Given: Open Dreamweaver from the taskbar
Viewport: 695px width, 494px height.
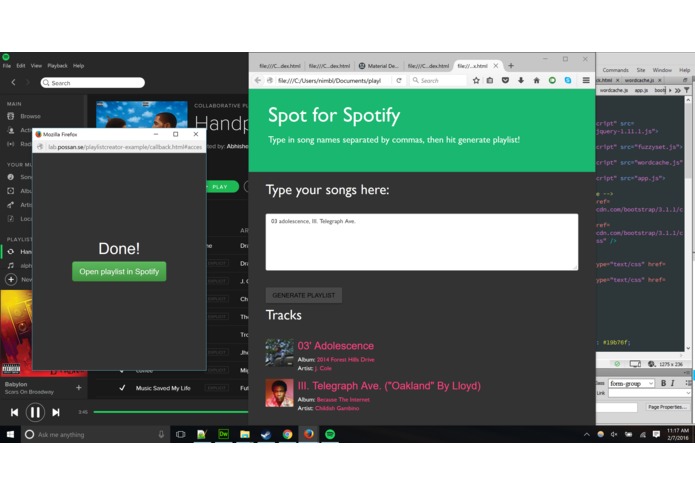Looking at the screenshot, I should point(223,435).
